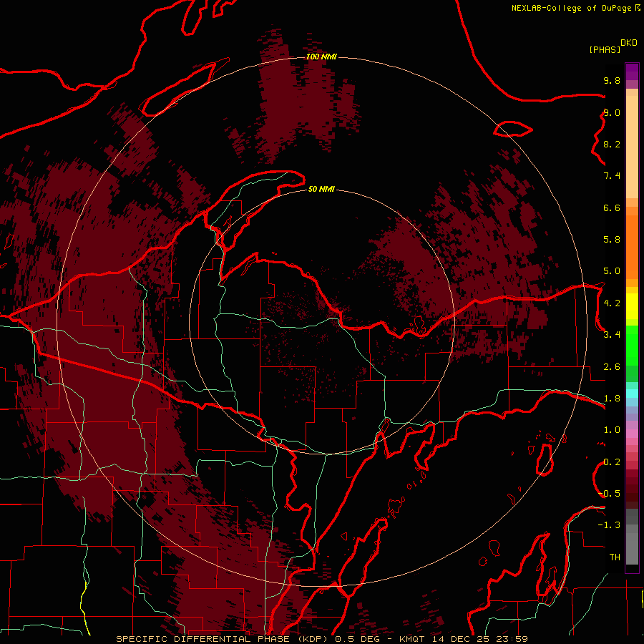Select the -1.3 legend value
The height and width of the screenshot is (644, 644).
pos(610,525)
